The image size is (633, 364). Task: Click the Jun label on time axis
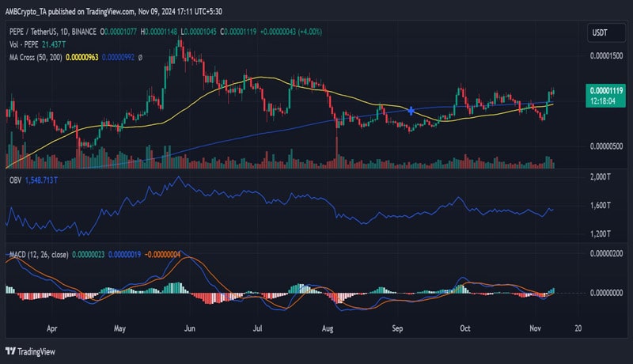189,328
